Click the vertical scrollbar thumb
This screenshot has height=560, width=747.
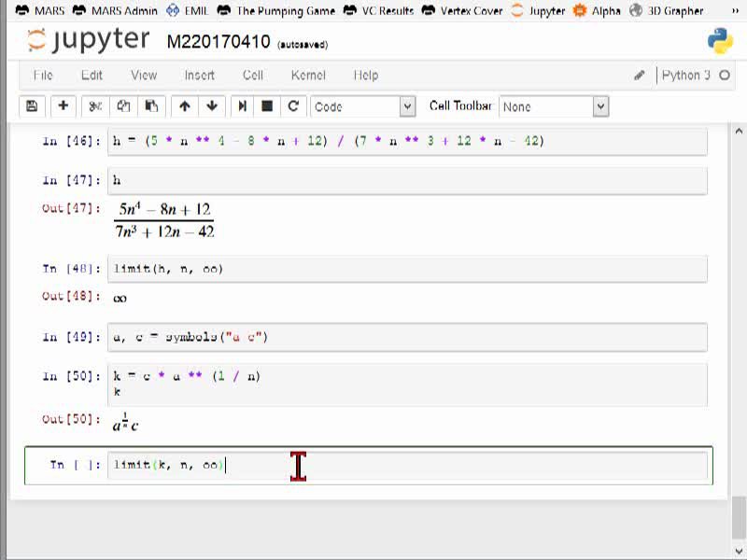point(739,517)
